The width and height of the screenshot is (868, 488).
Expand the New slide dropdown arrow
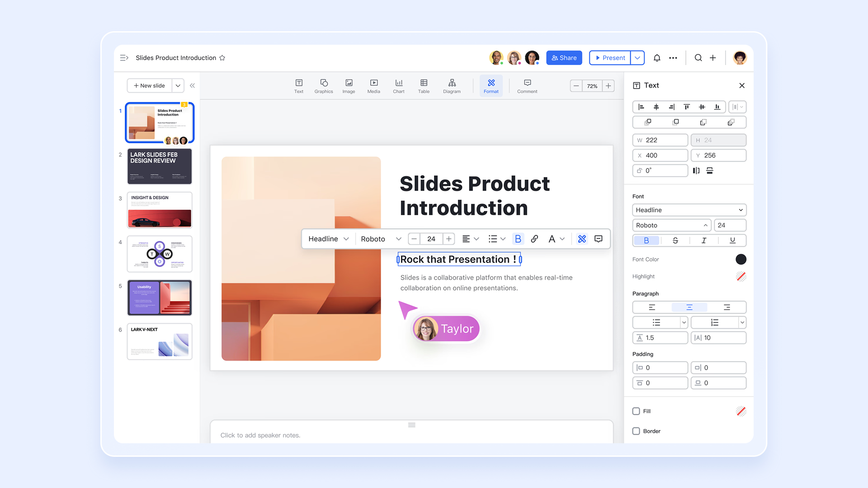(x=178, y=85)
